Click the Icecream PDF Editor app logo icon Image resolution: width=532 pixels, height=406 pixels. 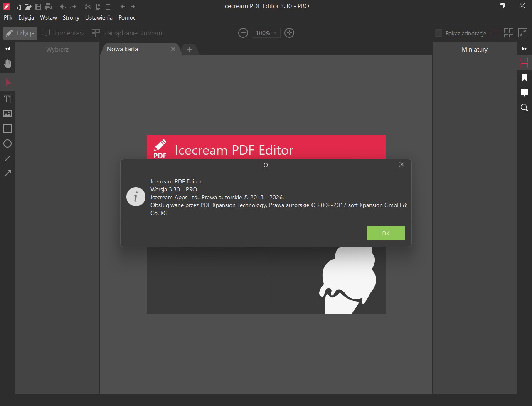tap(7, 7)
